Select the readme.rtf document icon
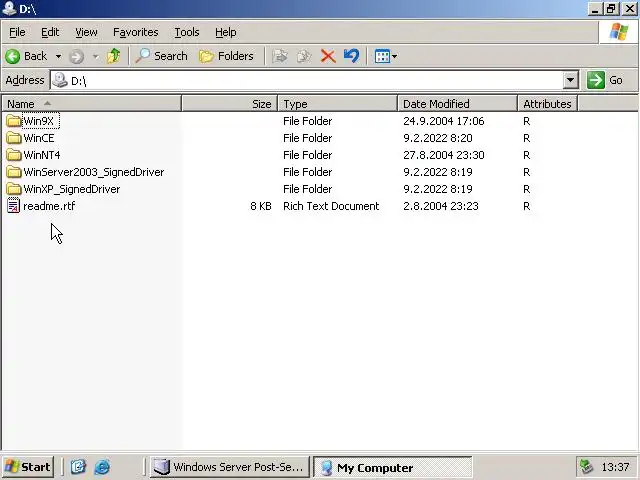Image resolution: width=640 pixels, height=480 pixels. pos(13,206)
